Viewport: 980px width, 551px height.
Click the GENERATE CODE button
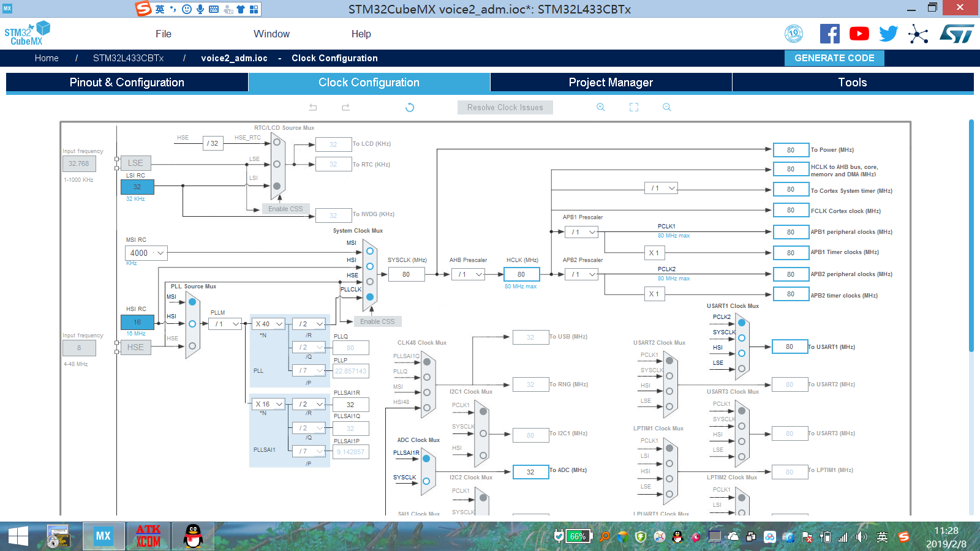click(x=834, y=58)
